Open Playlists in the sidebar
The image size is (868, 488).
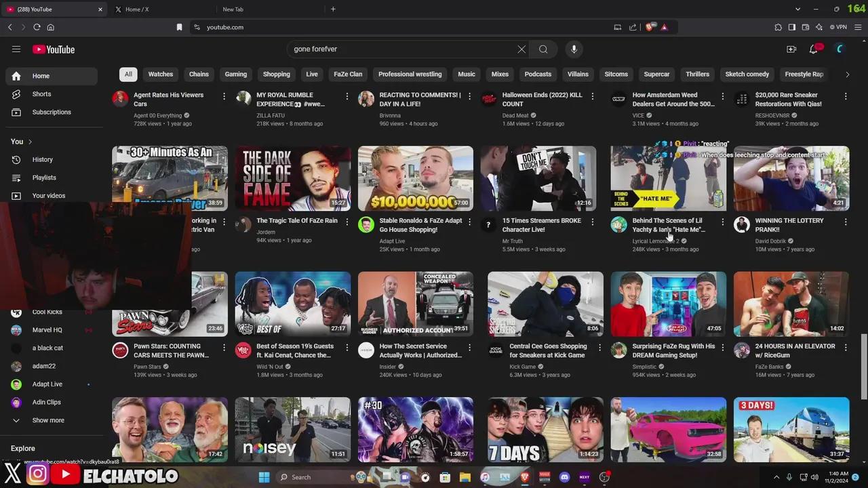tap(52, 178)
